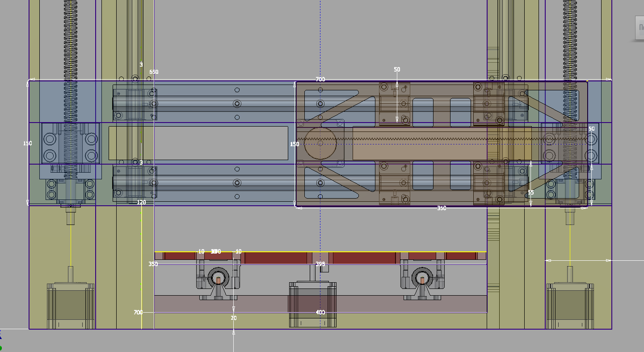
Task: Click the "50" dimension above the carriage plate
Action: pos(397,69)
